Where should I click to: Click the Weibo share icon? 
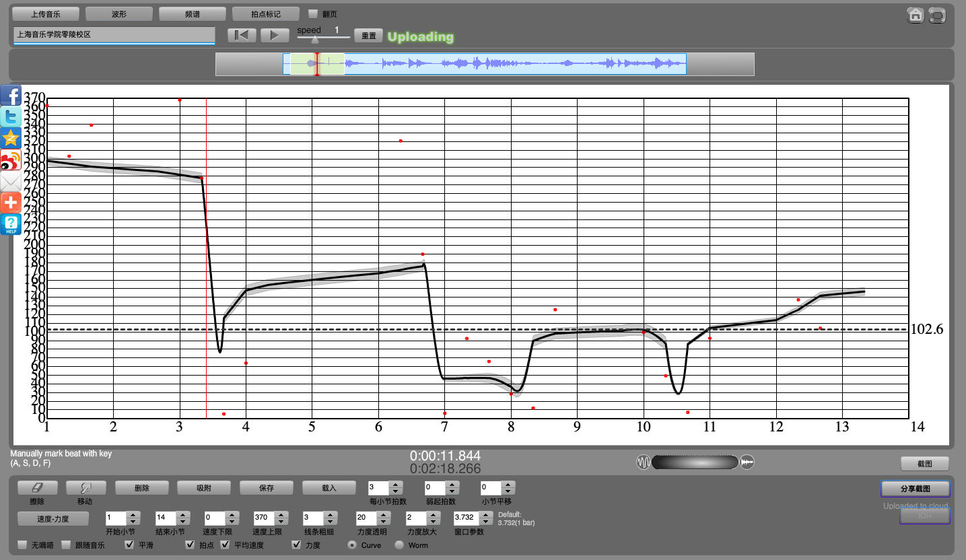[11, 160]
